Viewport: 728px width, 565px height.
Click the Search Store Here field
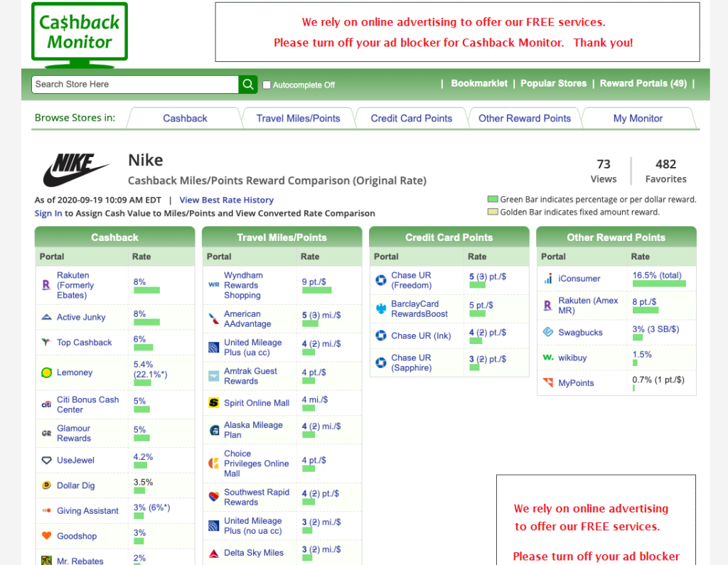pyautogui.click(x=134, y=85)
